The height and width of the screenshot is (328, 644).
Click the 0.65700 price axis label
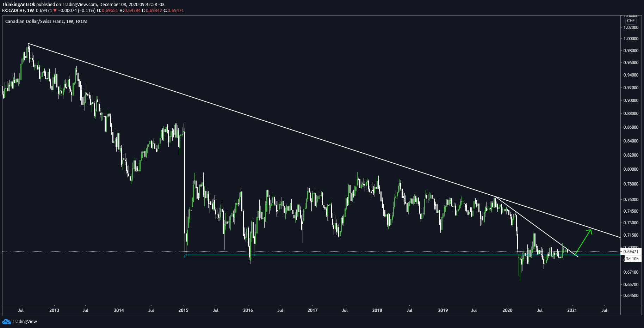(x=631, y=285)
